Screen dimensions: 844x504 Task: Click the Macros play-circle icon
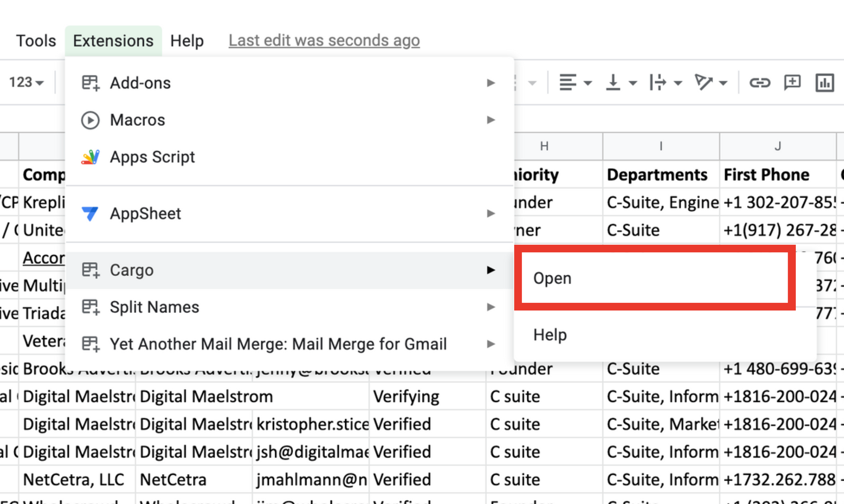pyautogui.click(x=90, y=120)
